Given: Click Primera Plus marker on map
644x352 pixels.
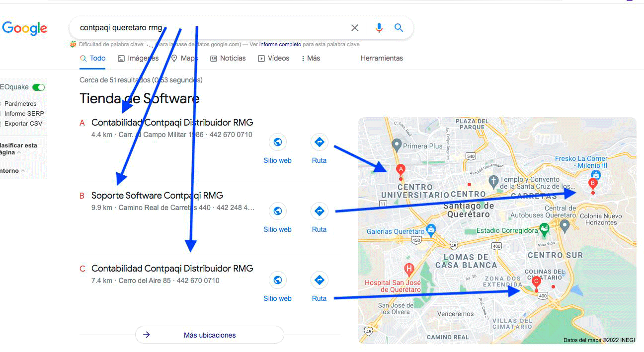Looking at the screenshot, I should (x=397, y=145).
